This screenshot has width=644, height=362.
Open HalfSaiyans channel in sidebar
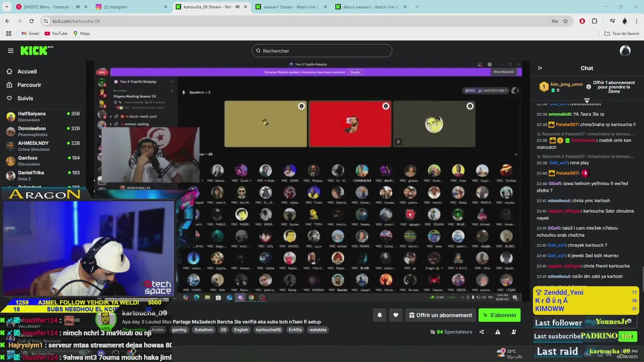tap(43, 117)
